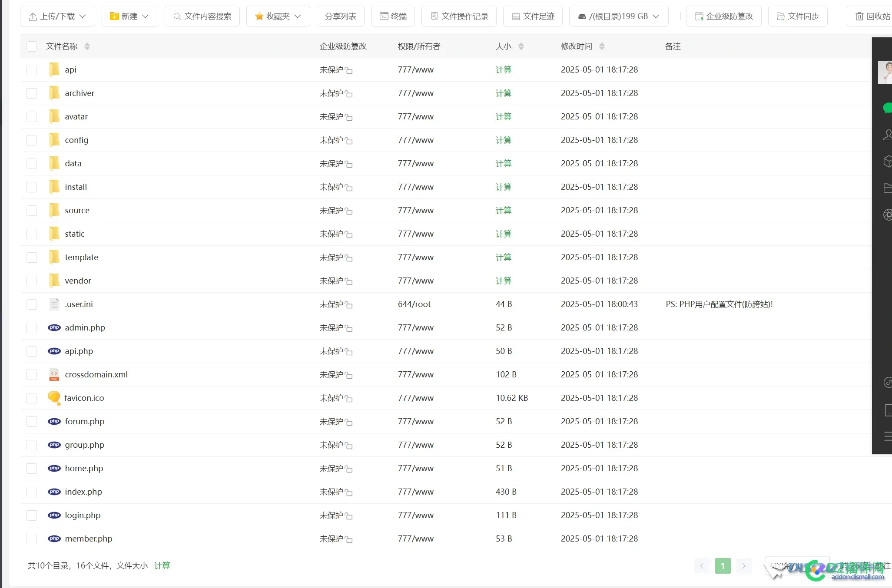Click the vendor folder icon

pos(54,281)
